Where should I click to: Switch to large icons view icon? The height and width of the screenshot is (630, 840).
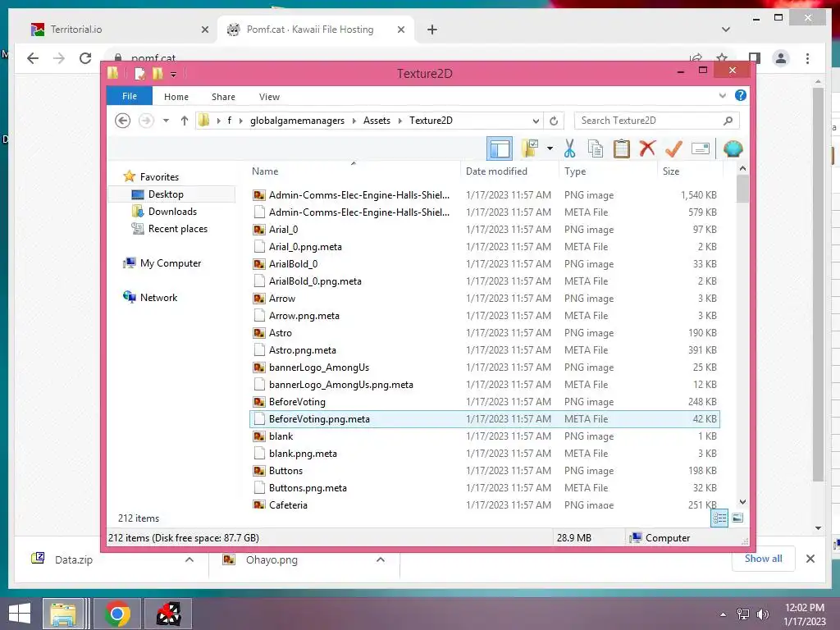737,518
